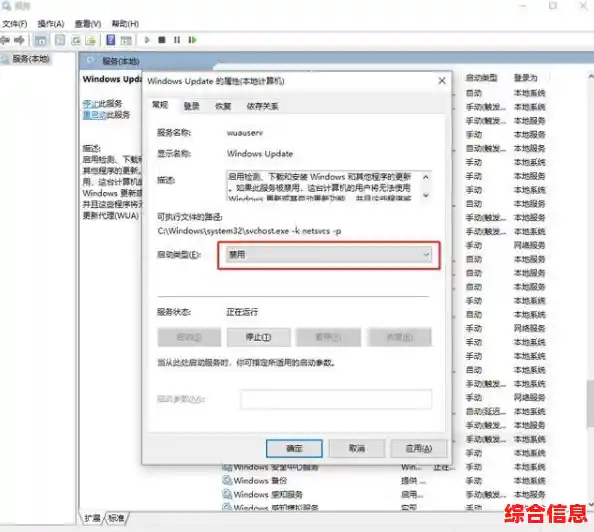Click the services list vertical scrollbar thumb
594x532 pixels.
(590, 403)
